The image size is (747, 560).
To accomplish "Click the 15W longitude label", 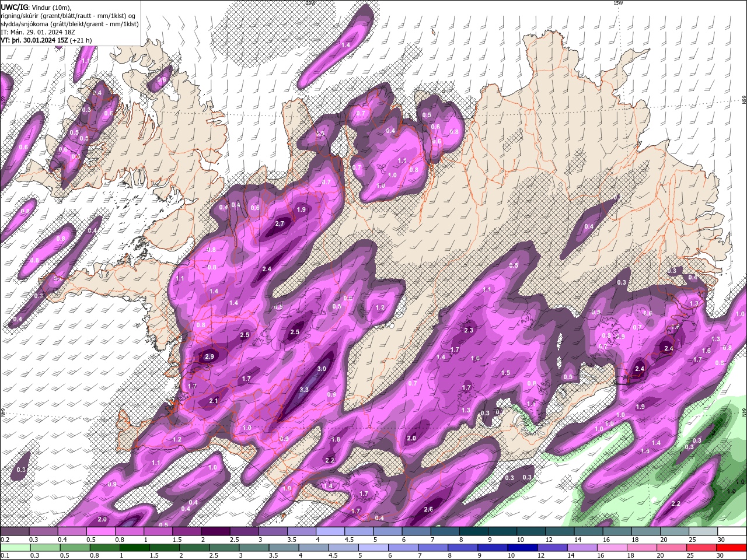I will pyautogui.click(x=618, y=3).
